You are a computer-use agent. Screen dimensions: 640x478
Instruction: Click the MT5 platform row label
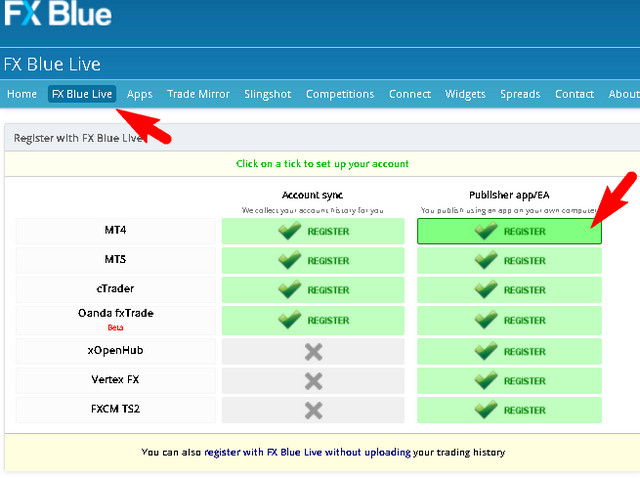pos(116,260)
